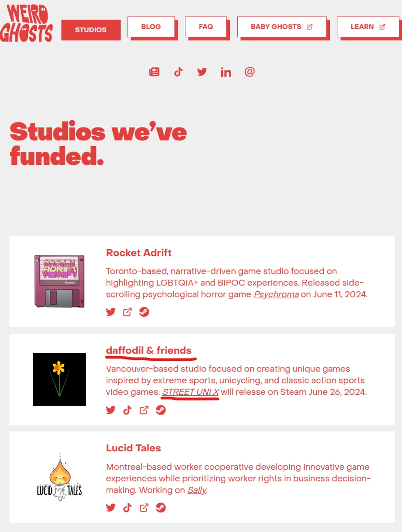This screenshot has height=532, width=402.
Task: Open Rocket Adrift's Twitter icon
Action: click(111, 312)
